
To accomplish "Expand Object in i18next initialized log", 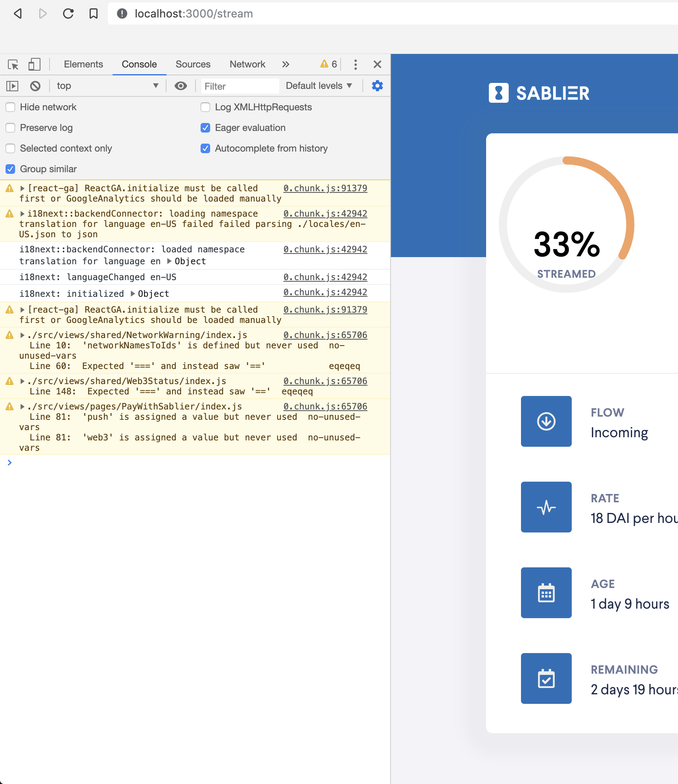I will click(133, 294).
